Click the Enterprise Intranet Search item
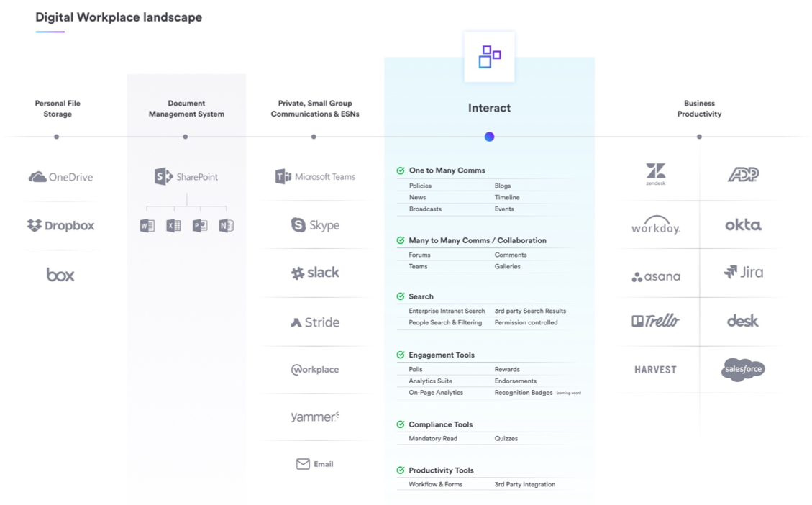812x505 pixels. (447, 311)
